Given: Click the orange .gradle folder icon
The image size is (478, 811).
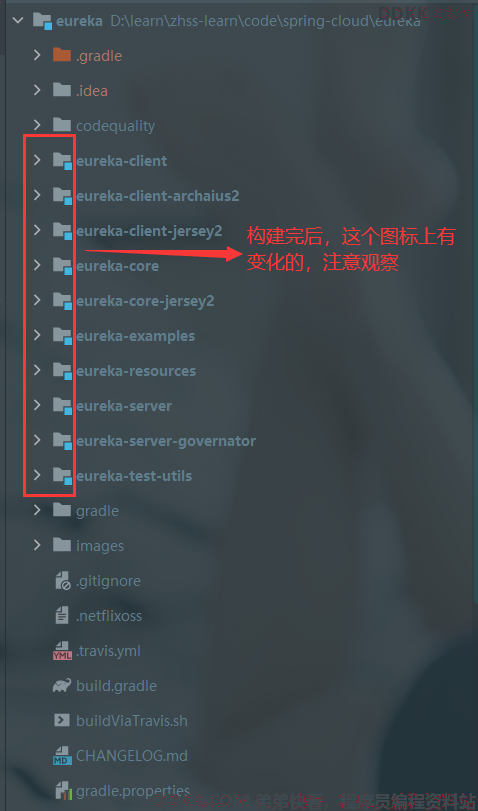Looking at the screenshot, I should [x=62, y=55].
